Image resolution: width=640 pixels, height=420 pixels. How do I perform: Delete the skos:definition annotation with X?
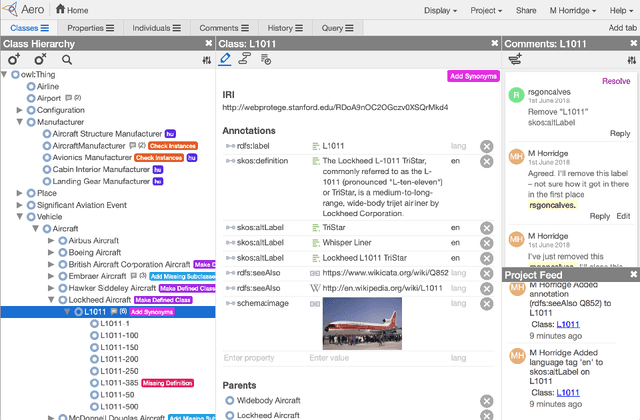point(487,162)
